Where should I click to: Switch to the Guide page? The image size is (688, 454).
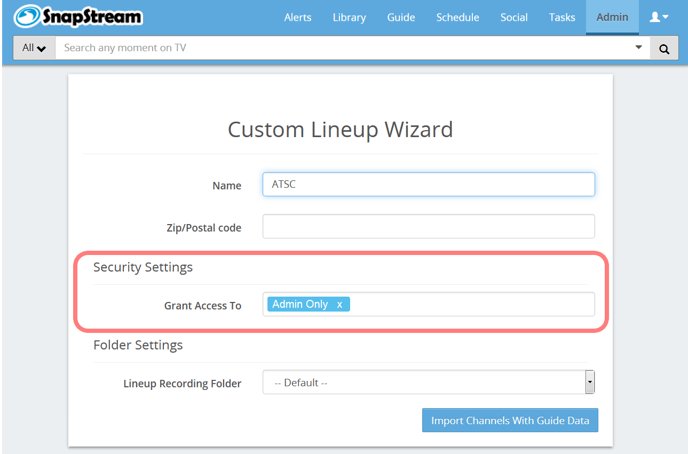(401, 17)
